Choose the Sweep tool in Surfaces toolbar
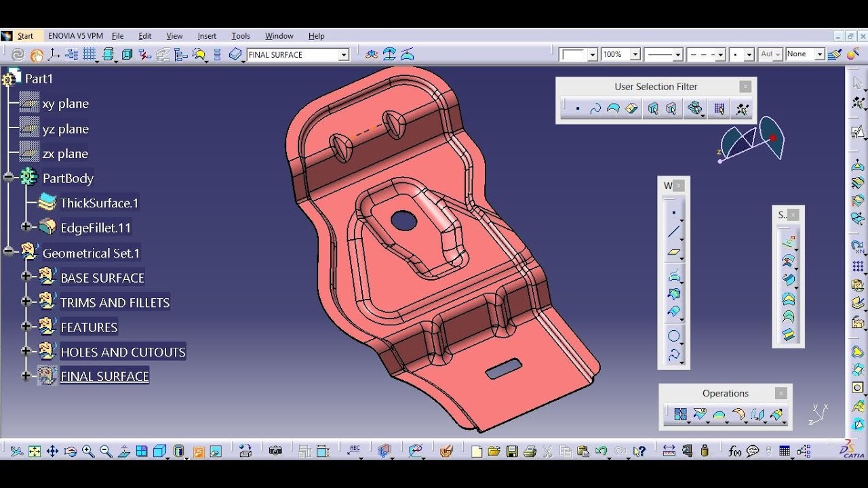868x488 pixels. point(788,279)
